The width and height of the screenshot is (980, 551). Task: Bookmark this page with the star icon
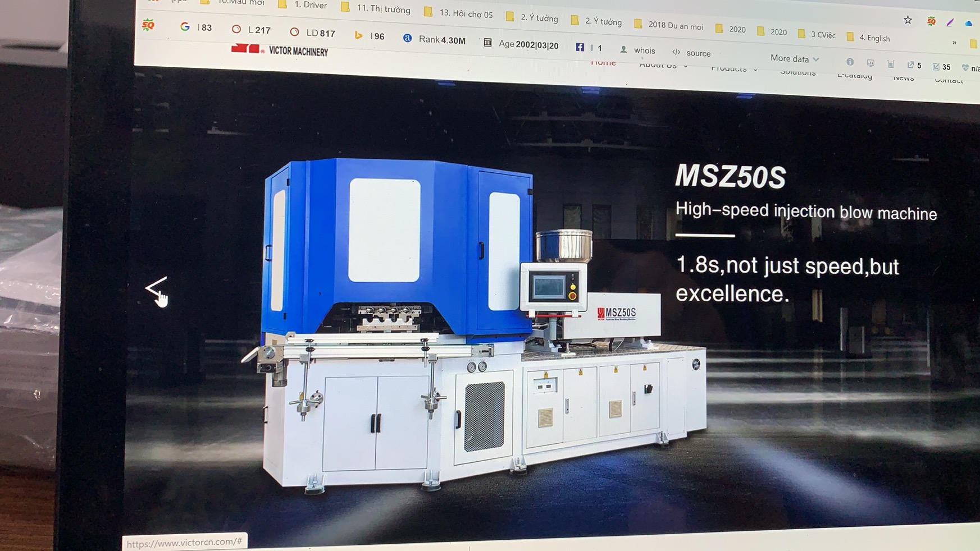[x=908, y=20]
